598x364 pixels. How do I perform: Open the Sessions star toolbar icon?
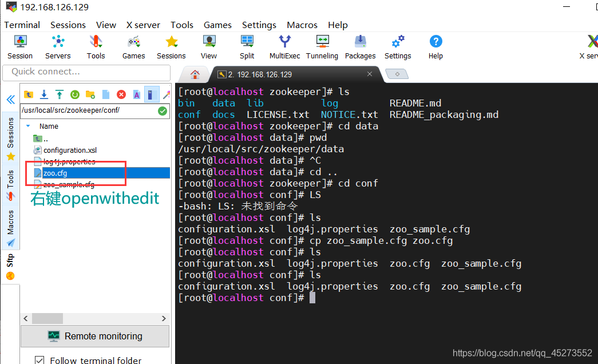click(x=171, y=47)
